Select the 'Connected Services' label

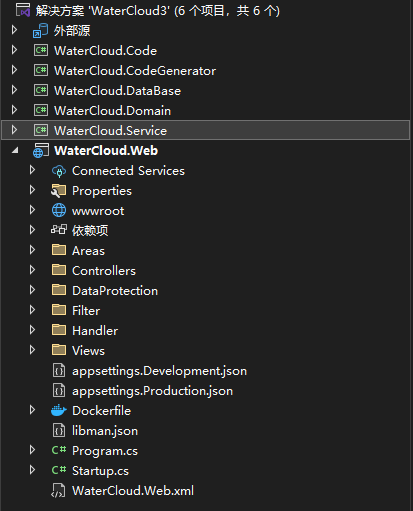(x=128, y=171)
